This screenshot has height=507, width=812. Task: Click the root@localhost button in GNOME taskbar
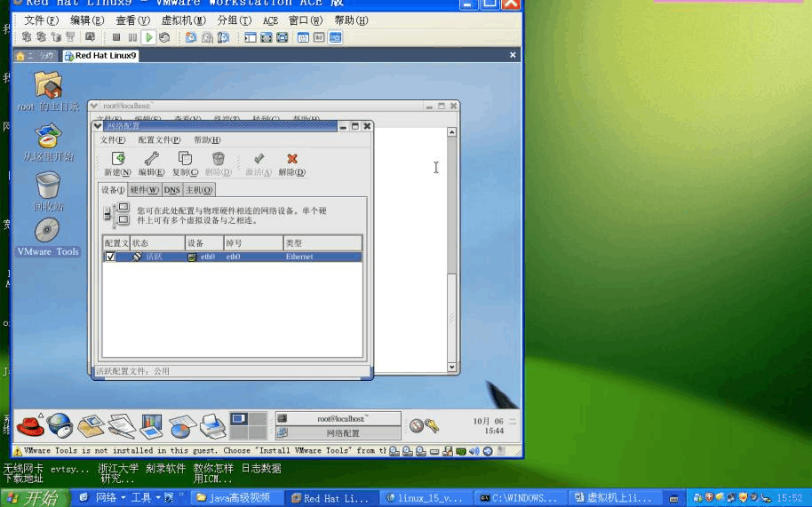(x=338, y=418)
